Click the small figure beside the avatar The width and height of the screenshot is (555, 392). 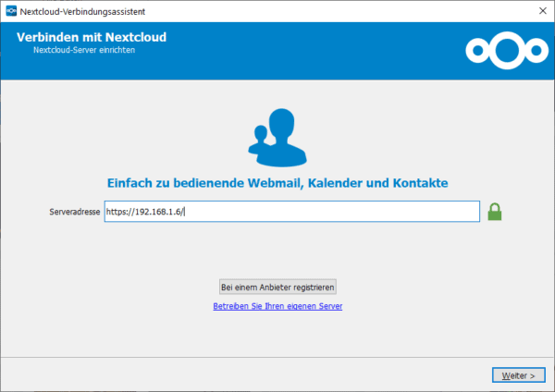[260, 139]
